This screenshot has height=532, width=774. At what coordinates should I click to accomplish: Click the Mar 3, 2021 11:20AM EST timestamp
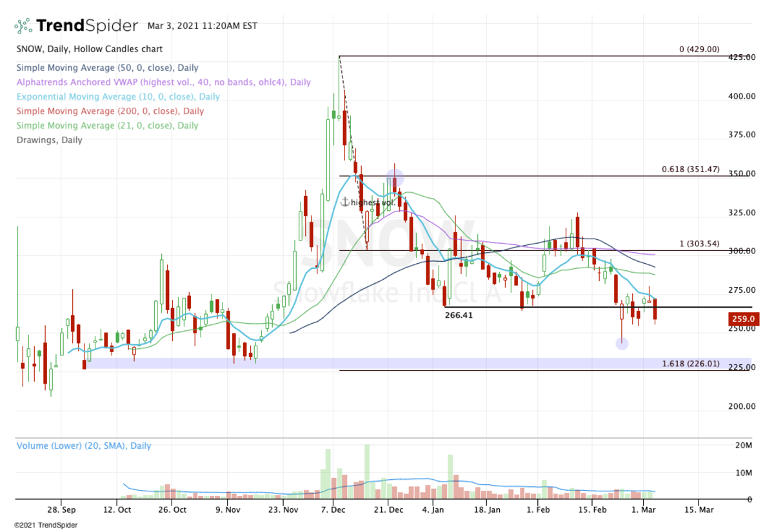(202, 26)
